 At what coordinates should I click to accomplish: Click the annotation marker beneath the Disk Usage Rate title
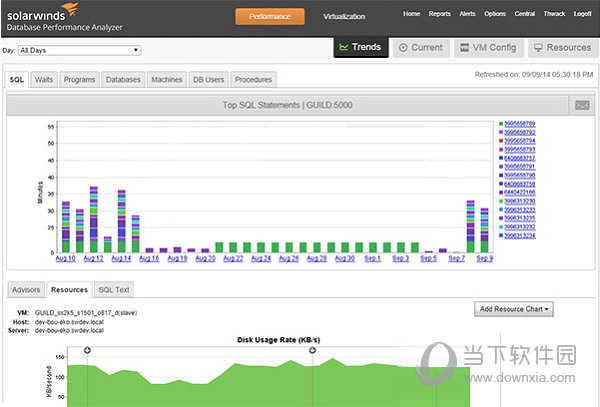312,350
